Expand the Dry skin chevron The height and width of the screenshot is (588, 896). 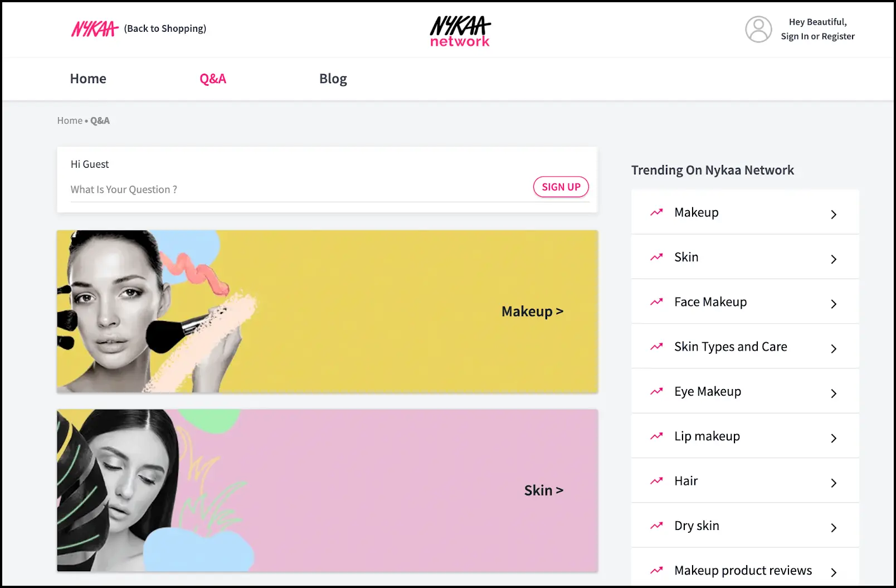pyautogui.click(x=834, y=527)
